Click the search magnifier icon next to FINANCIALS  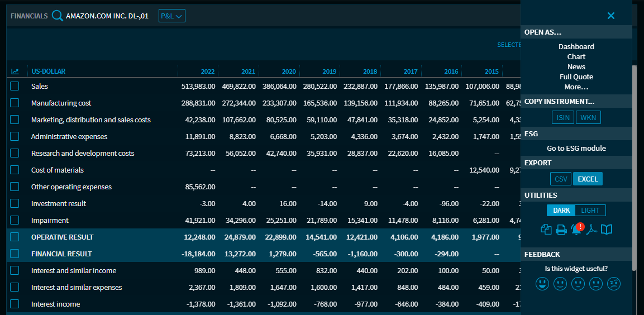click(x=57, y=16)
